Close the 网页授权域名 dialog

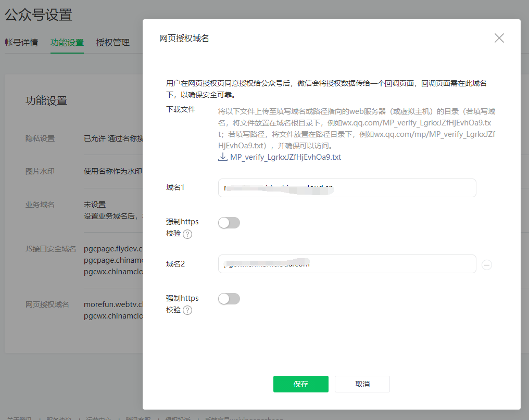[499, 38]
